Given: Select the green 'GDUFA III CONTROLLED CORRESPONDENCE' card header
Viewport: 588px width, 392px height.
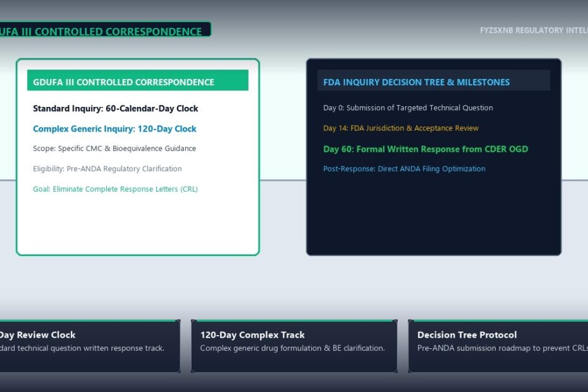Looking at the screenshot, I should point(138,80).
